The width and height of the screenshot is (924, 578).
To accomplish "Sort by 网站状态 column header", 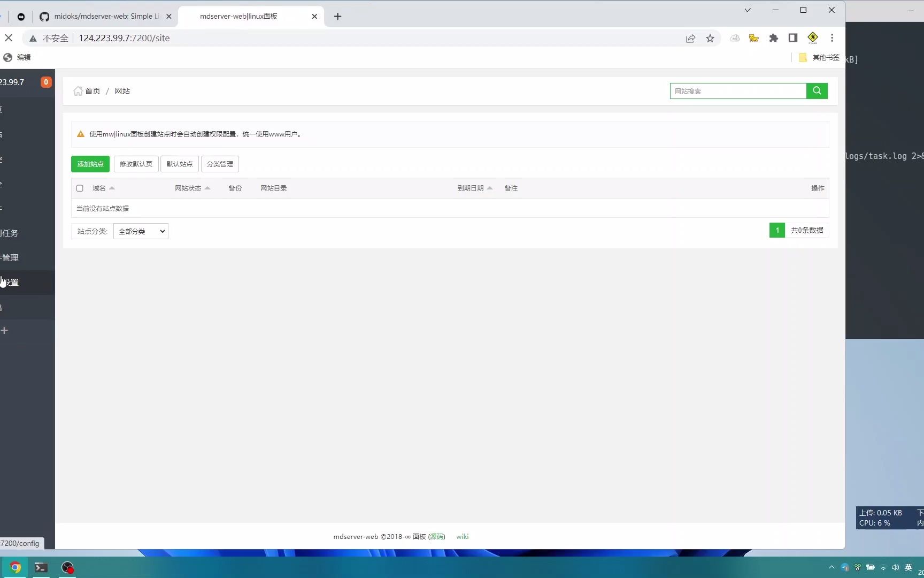I will point(192,188).
